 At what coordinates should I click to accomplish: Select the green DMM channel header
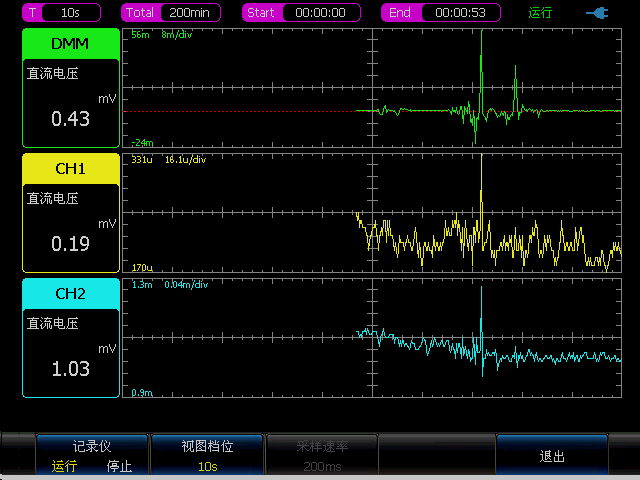click(70, 43)
